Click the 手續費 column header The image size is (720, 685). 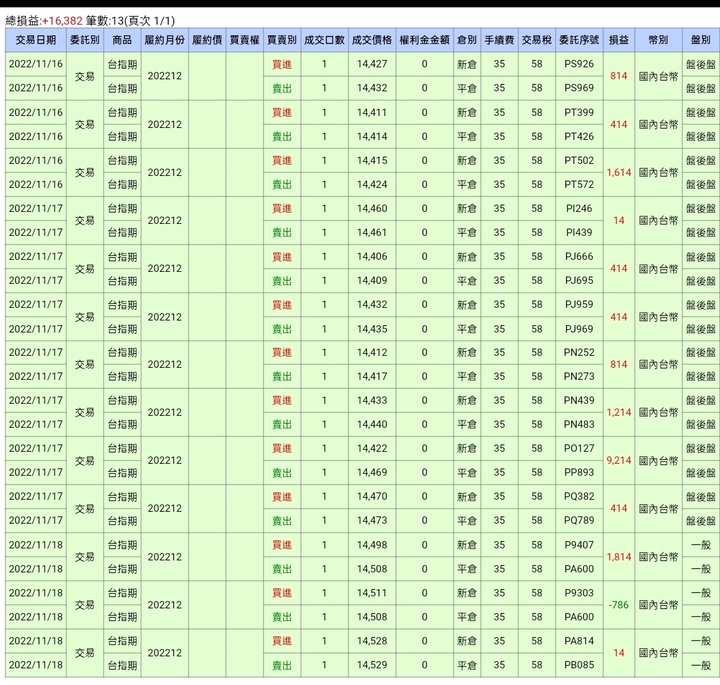pyautogui.click(x=499, y=40)
